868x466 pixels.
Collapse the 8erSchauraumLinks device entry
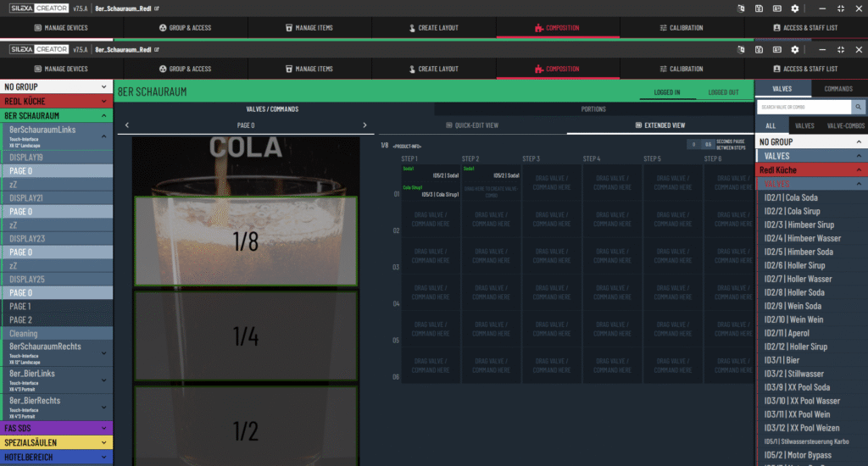tap(104, 136)
